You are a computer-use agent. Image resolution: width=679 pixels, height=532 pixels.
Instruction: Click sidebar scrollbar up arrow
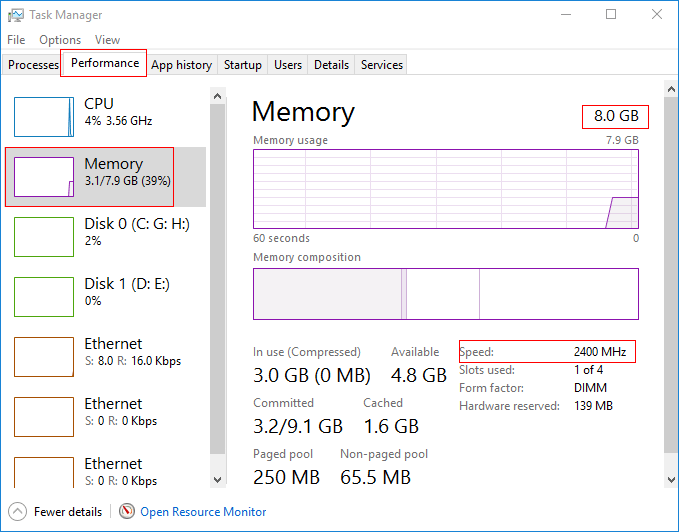pyautogui.click(x=217, y=96)
